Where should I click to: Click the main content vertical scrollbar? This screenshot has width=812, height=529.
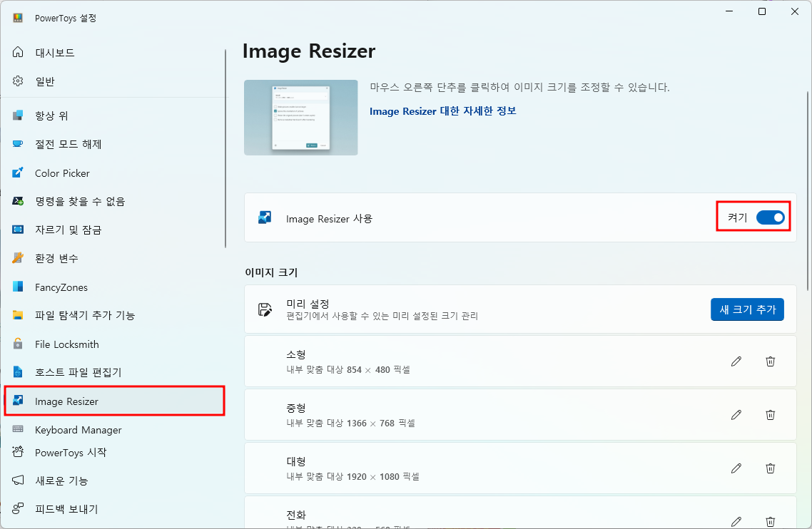pyautogui.click(x=808, y=191)
